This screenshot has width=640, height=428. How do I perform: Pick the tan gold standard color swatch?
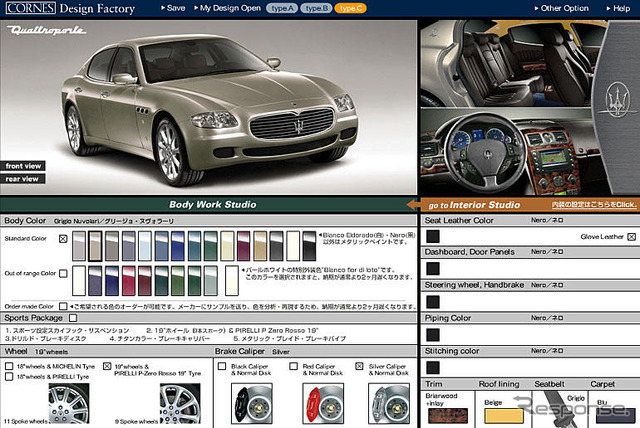click(x=260, y=246)
